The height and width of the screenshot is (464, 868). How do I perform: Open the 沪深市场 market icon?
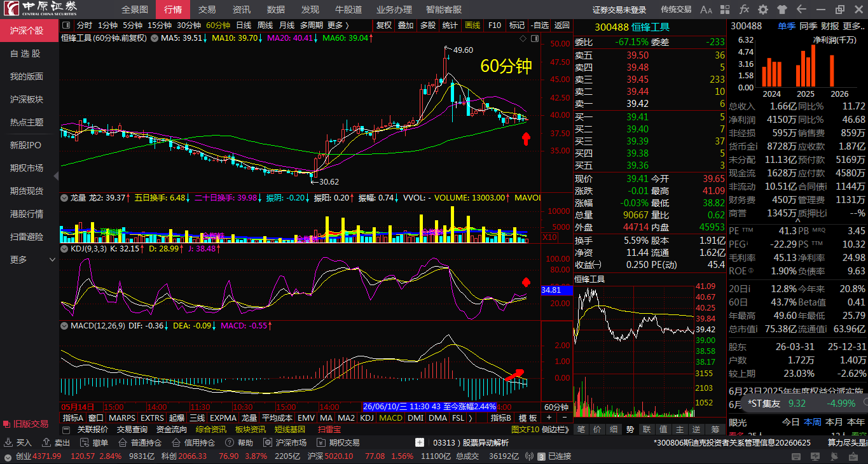coord(268,442)
